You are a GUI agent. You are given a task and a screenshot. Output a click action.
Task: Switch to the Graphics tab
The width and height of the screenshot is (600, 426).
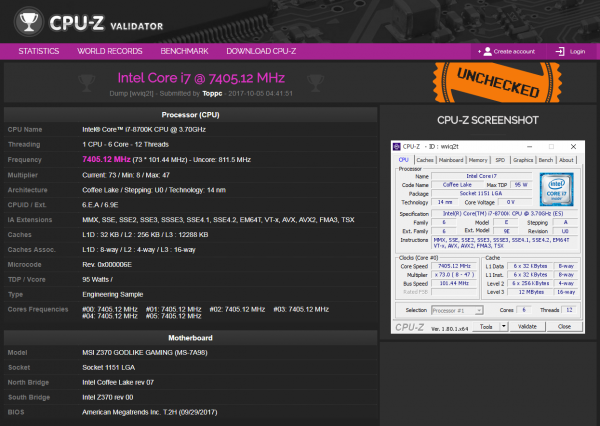(523, 160)
